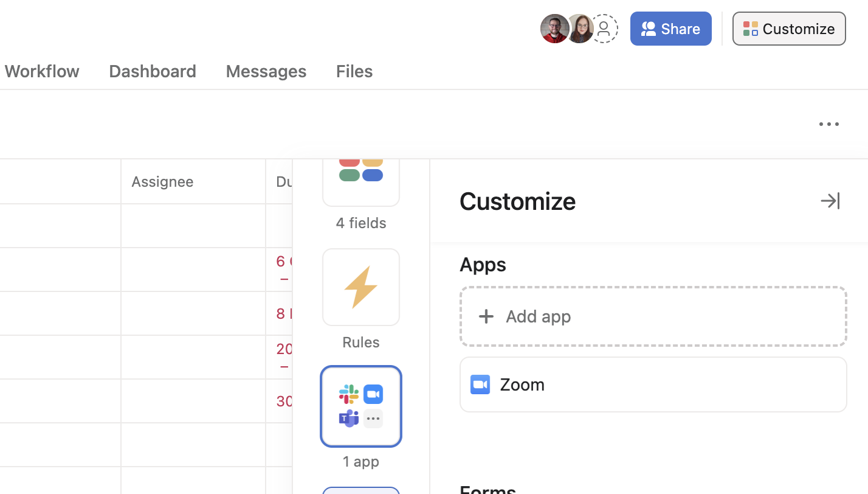
Task: Click the Rules label under the tile
Action: (x=361, y=343)
